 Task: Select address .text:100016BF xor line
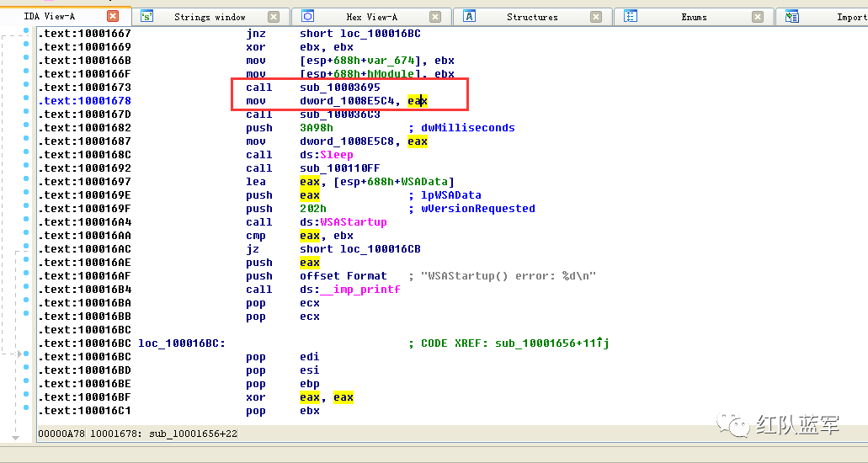click(85, 397)
